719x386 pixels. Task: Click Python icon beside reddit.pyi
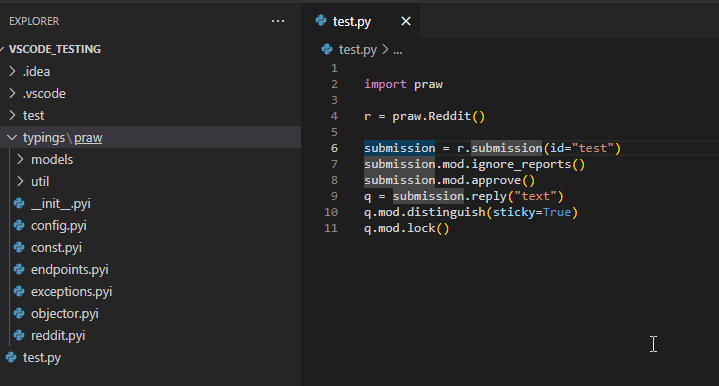click(19, 335)
